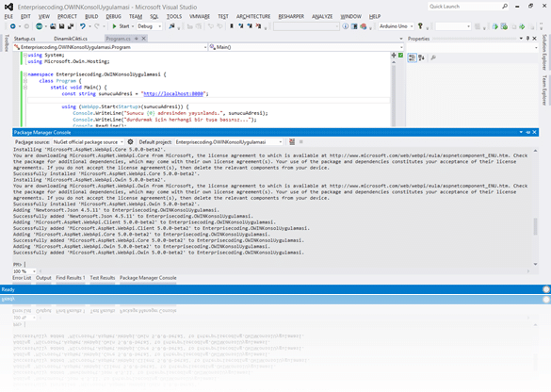Open the Properties window position dropdown
Viewport: 551px width, 392px height.
521,39
